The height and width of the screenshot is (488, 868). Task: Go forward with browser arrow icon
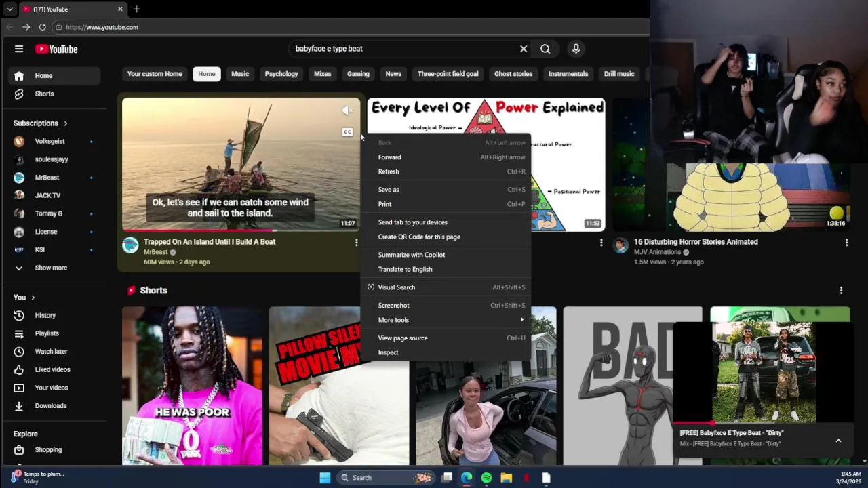[x=26, y=27]
